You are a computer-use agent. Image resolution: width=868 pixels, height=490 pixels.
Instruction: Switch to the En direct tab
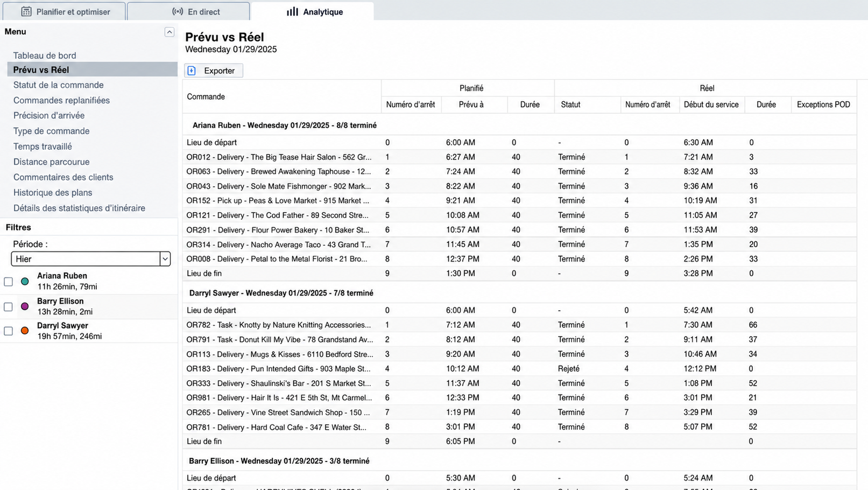click(188, 11)
